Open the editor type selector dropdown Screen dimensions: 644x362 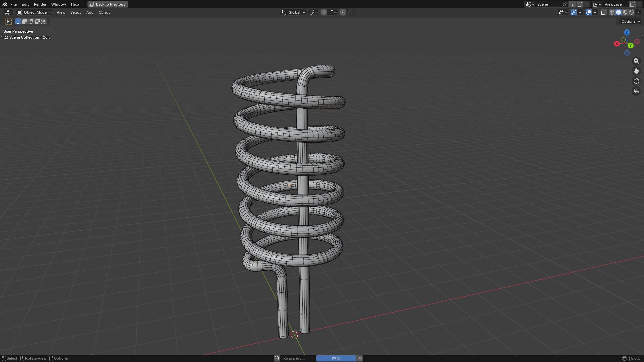pos(8,12)
